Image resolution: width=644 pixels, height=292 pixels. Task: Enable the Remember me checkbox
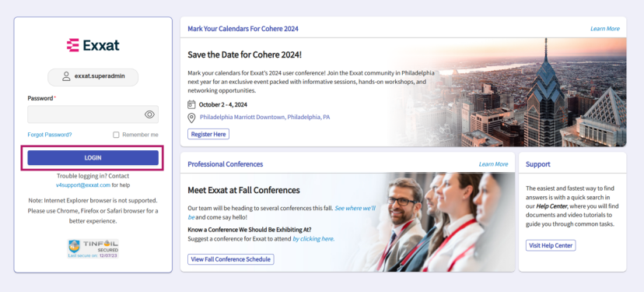click(116, 135)
